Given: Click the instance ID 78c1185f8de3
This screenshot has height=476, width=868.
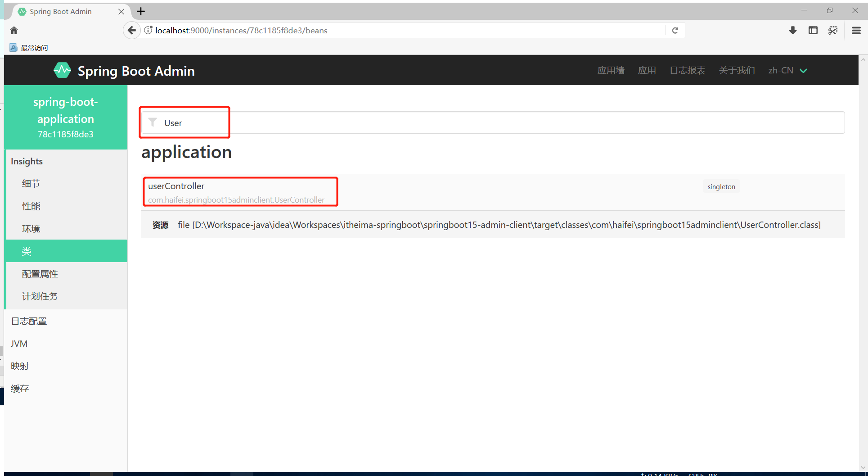Looking at the screenshot, I should (66, 134).
